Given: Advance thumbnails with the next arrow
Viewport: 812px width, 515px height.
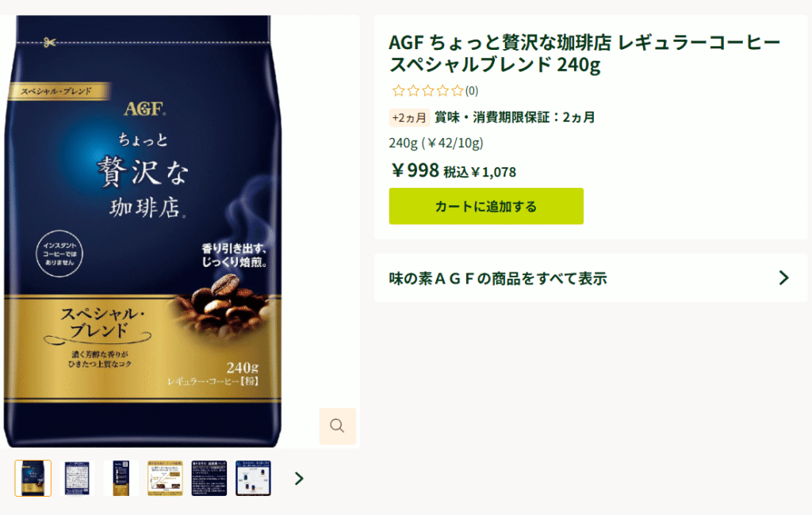Looking at the screenshot, I should click(299, 479).
